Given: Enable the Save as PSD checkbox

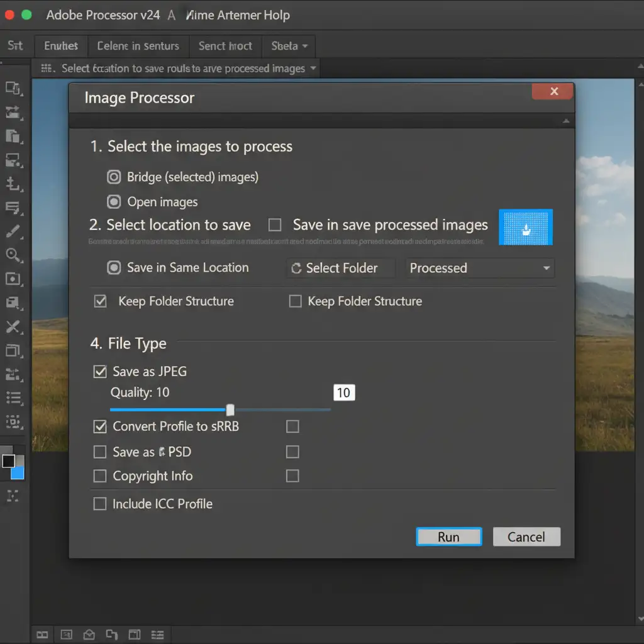Looking at the screenshot, I should tap(100, 452).
